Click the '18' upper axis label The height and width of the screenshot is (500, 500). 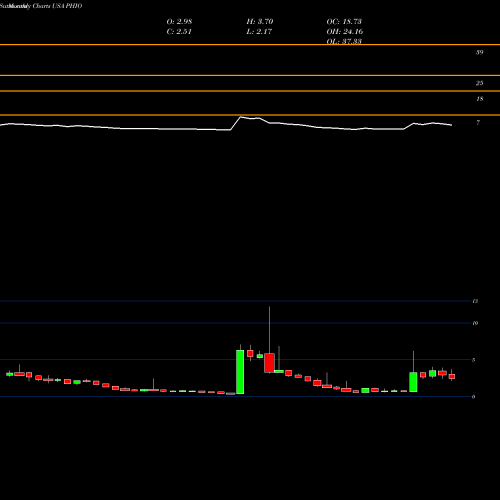click(480, 99)
